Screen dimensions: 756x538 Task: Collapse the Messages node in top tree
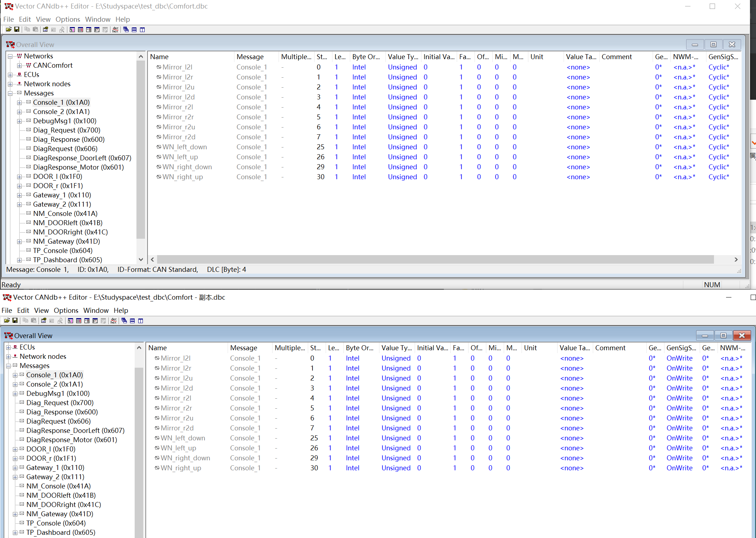point(10,93)
